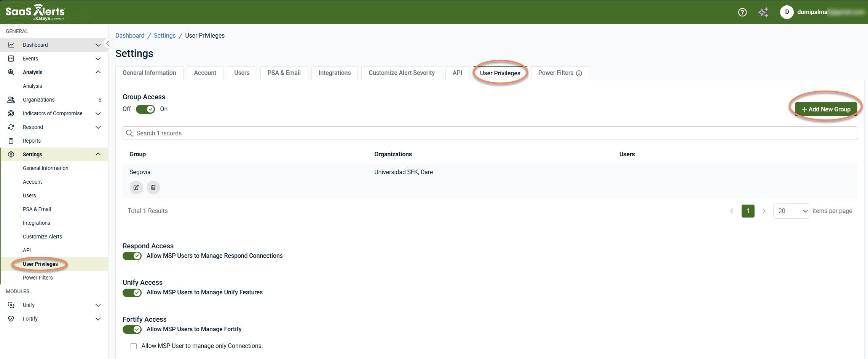
Task: Click the Dashboard chart icon in sidebar
Action: click(11, 45)
